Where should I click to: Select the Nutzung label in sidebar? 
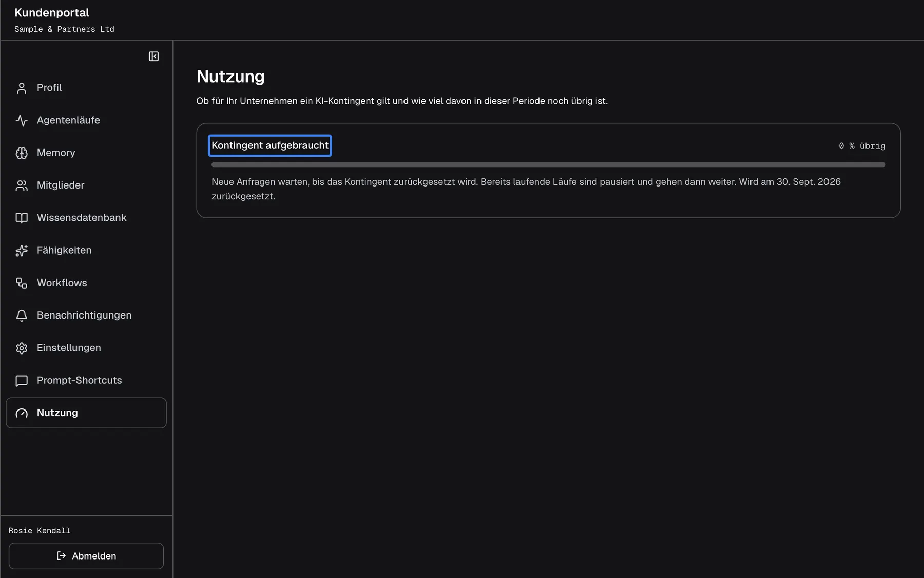57,413
